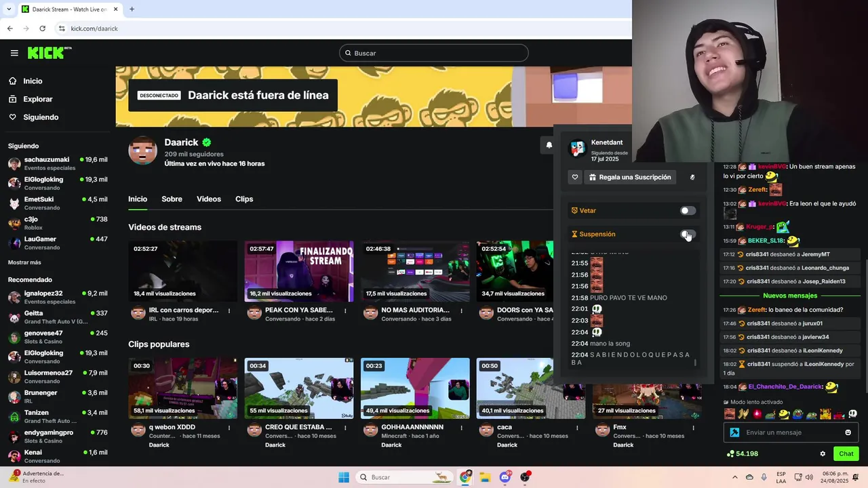
Task: Click the volume icon in system tray
Action: (x=809, y=477)
